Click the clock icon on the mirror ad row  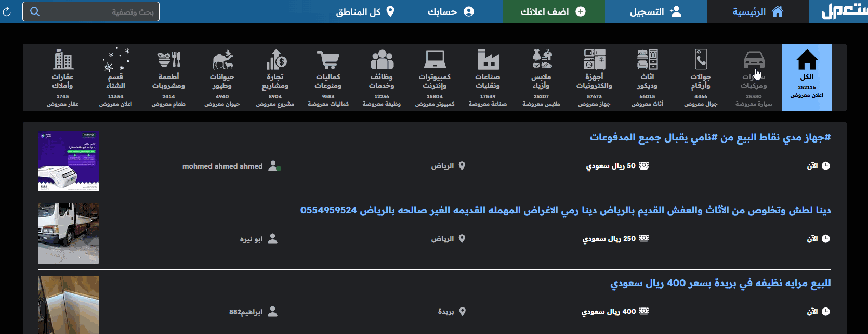(x=826, y=312)
